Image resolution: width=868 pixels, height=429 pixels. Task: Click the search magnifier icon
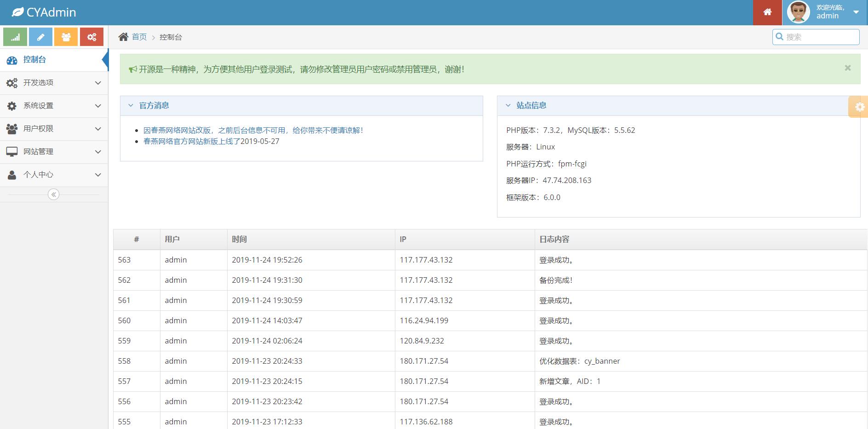pyautogui.click(x=780, y=37)
